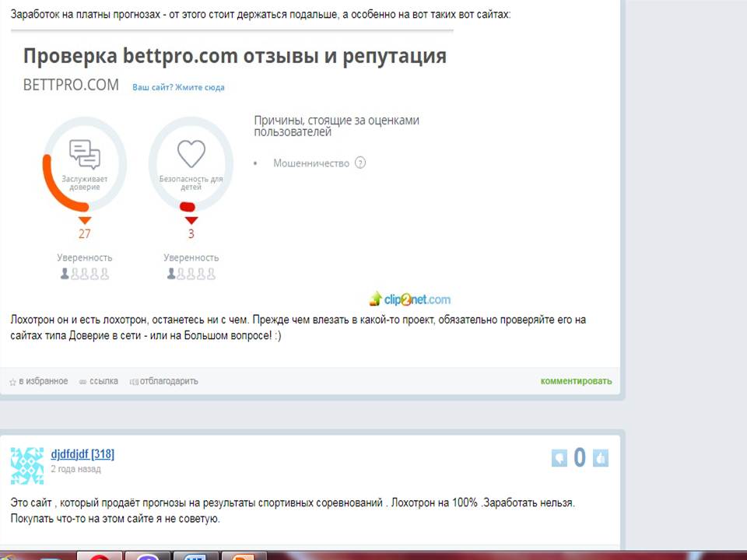Click the 'комментировать' link
This screenshot has width=747, height=560.
pyautogui.click(x=576, y=381)
